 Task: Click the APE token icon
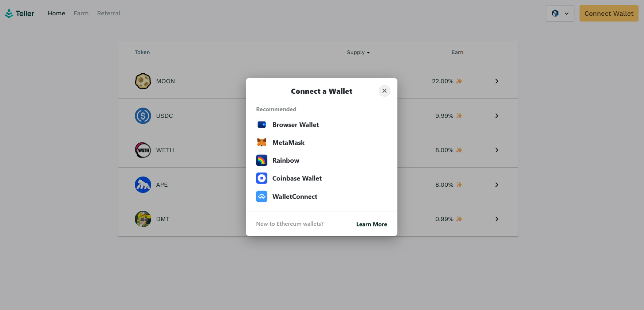pos(143,185)
